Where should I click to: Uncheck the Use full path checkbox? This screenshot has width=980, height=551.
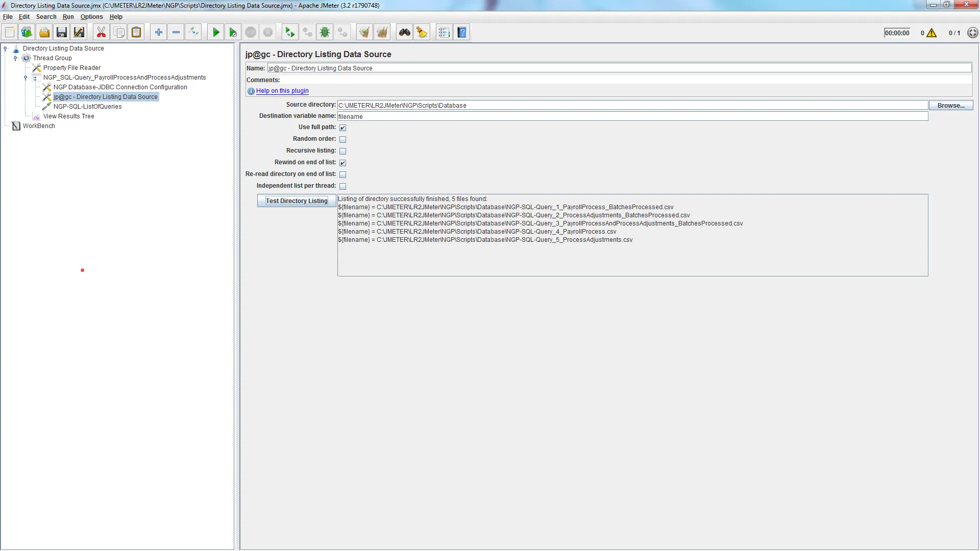tap(343, 128)
